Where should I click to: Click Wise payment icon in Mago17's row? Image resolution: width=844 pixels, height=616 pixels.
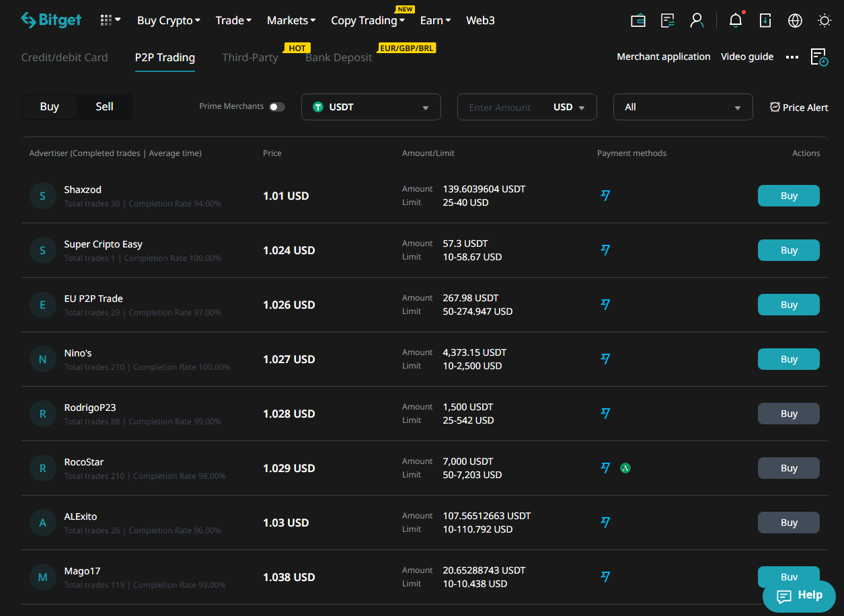605,577
